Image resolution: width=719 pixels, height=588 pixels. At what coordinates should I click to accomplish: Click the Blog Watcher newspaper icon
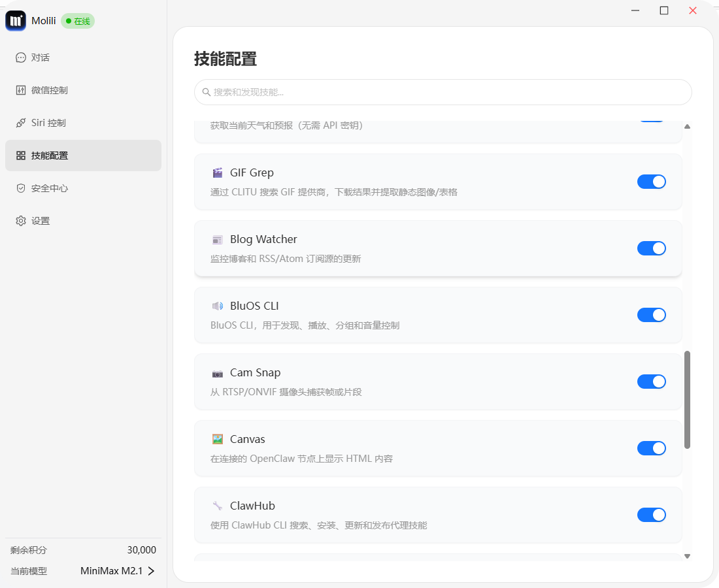(x=218, y=240)
